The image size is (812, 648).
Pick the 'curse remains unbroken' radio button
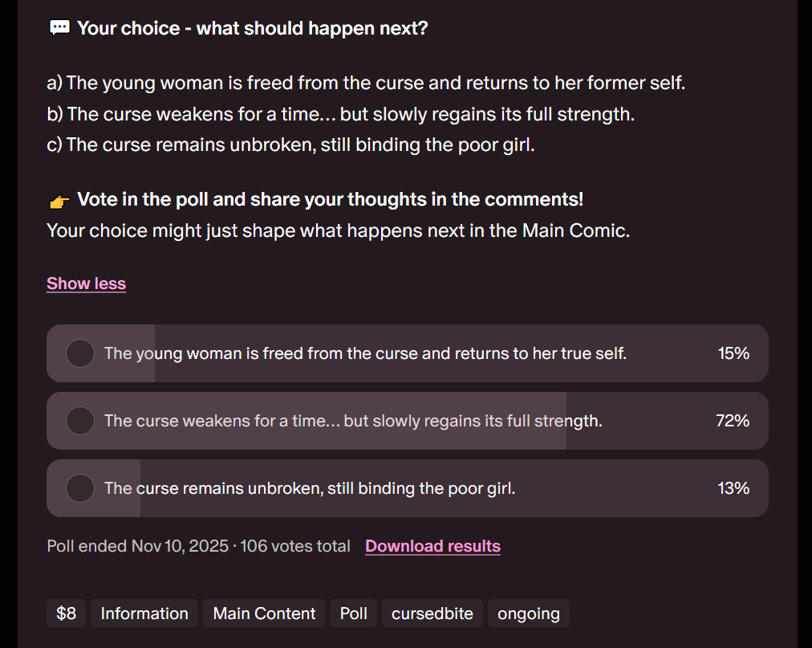pyautogui.click(x=80, y=488)
